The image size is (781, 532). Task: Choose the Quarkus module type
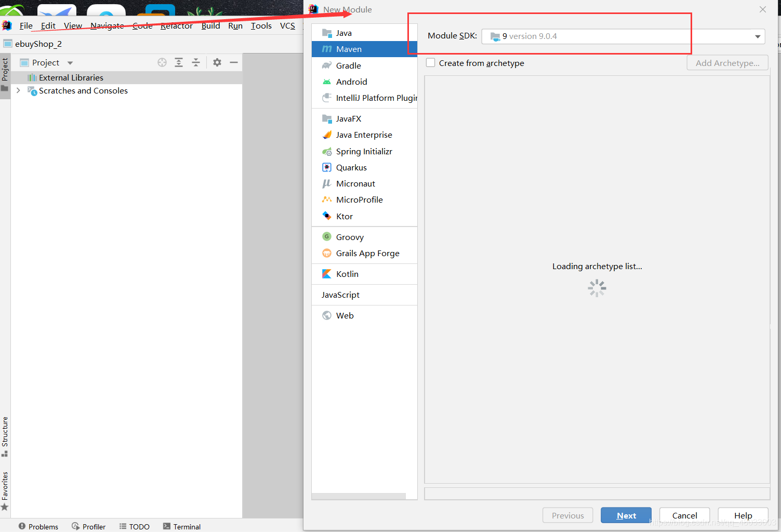364,167
